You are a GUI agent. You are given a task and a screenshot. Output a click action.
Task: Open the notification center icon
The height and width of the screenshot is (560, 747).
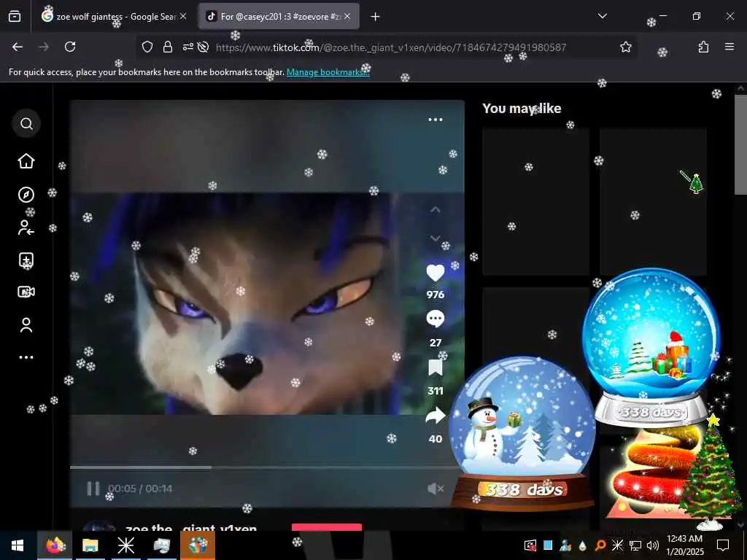[x=723, y=545]
